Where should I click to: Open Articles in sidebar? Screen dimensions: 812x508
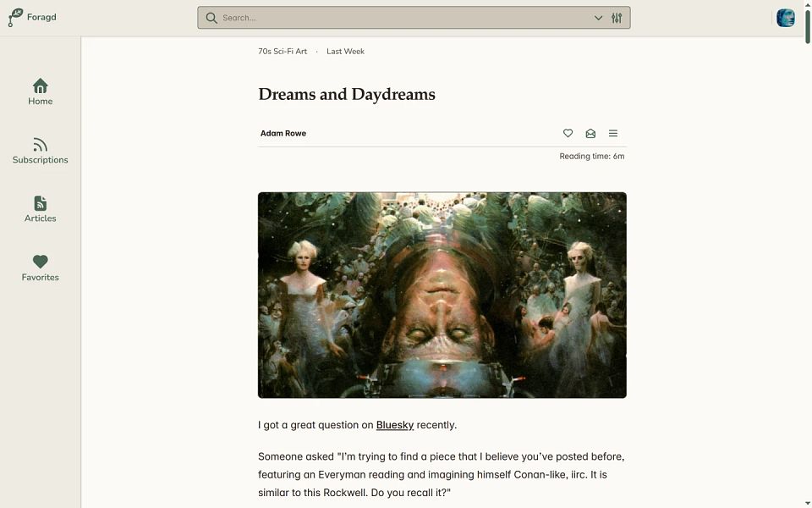(x=41, y=209)
